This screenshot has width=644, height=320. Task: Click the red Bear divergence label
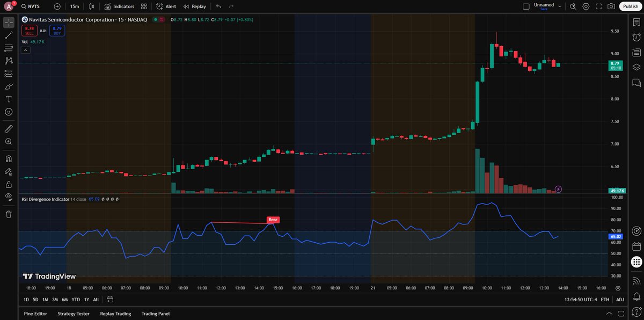click(x=273, y=220)
